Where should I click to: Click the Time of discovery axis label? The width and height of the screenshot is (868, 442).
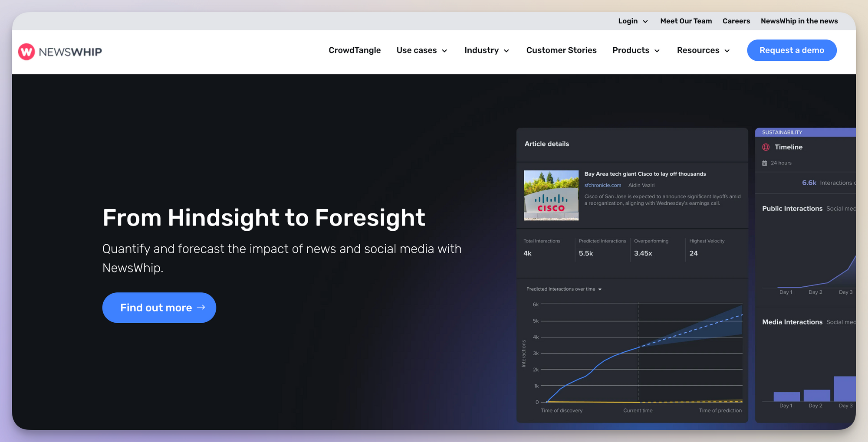point(562,410)
